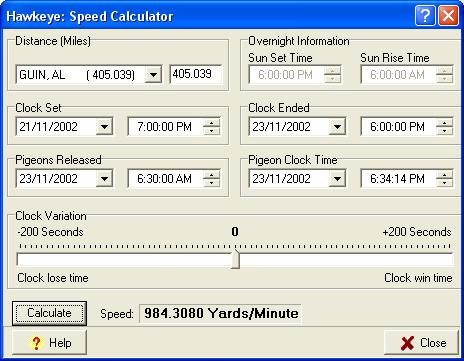Click the Calculate button

click(49, 313)
